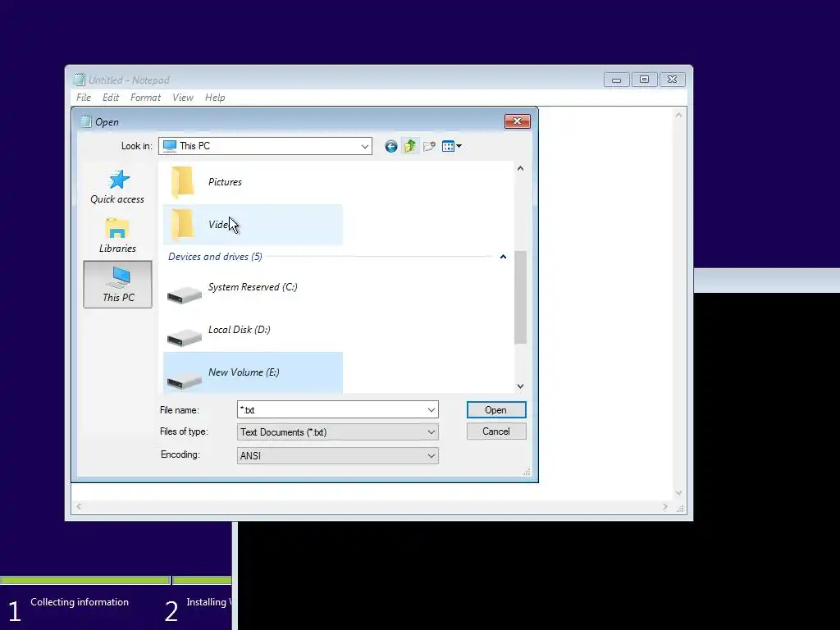Image resolution: width=840 pixels, height=630 pixels.
Task: Click the Cancel button
Action: (x=496, y=431)
